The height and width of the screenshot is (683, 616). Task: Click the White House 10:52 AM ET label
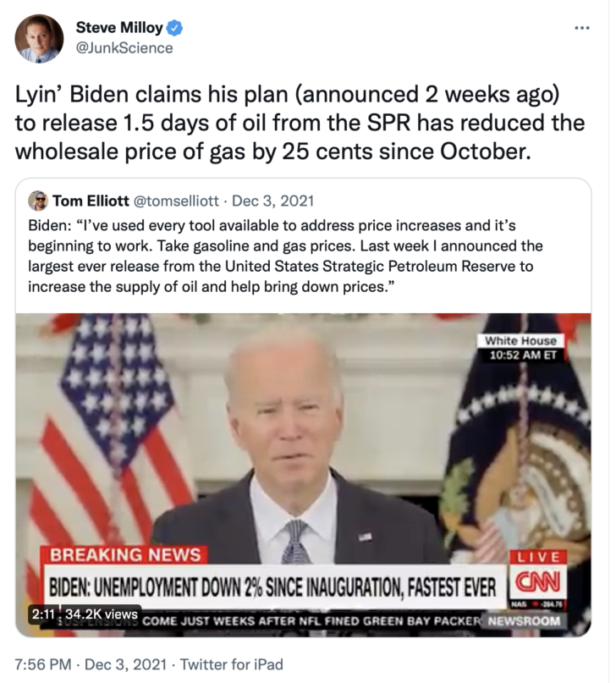click(523, 348)
